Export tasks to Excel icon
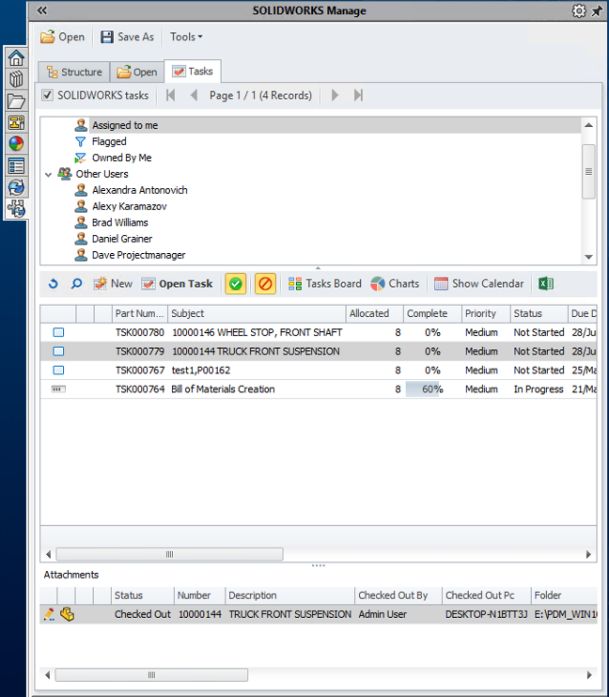This screenshot has width=609, height=697. [546, 284]
